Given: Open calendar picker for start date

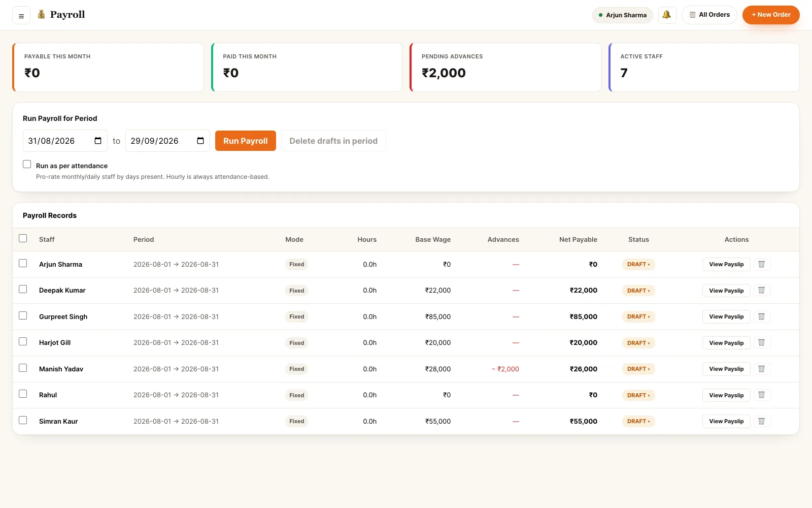Looking at the screenshot, I should click(x=98, y=141).
